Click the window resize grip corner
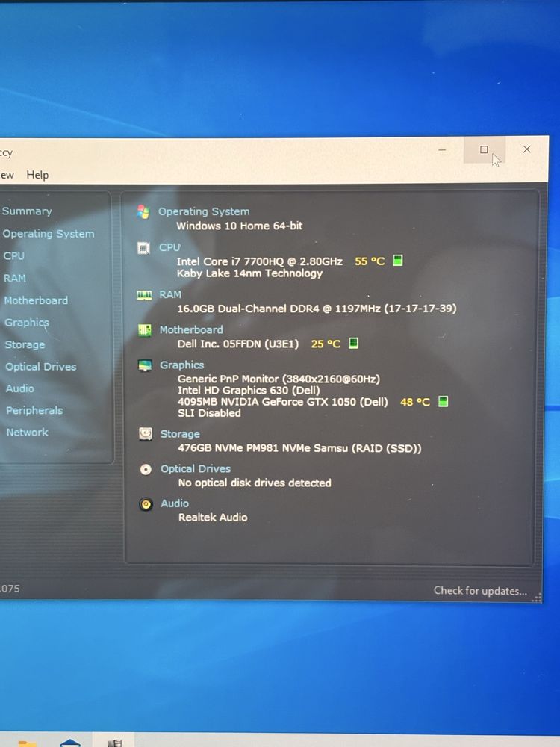This screenshot has height=747, width=560. [537, 598]
